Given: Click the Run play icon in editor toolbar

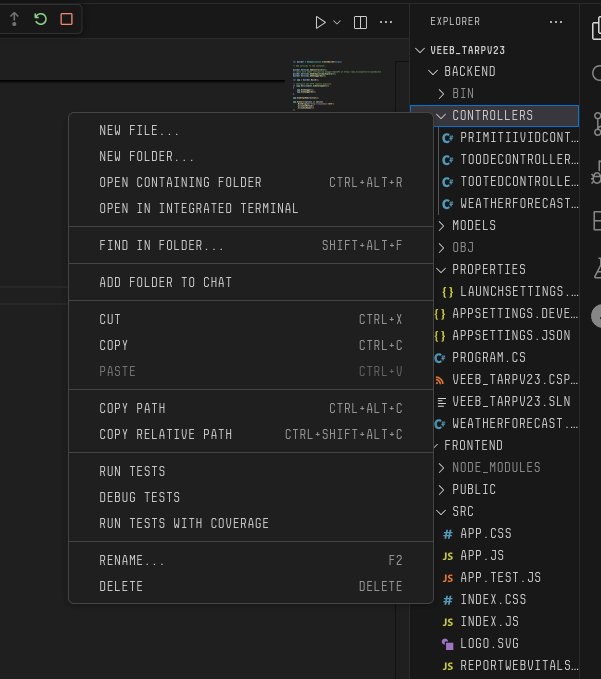Looking at the screenshot, I should 320,22.
